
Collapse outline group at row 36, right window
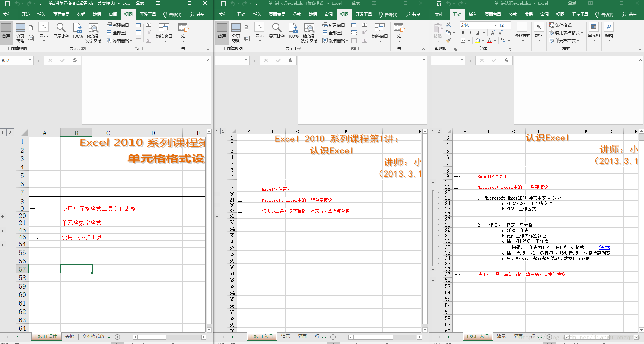click(x=433, y=269)
